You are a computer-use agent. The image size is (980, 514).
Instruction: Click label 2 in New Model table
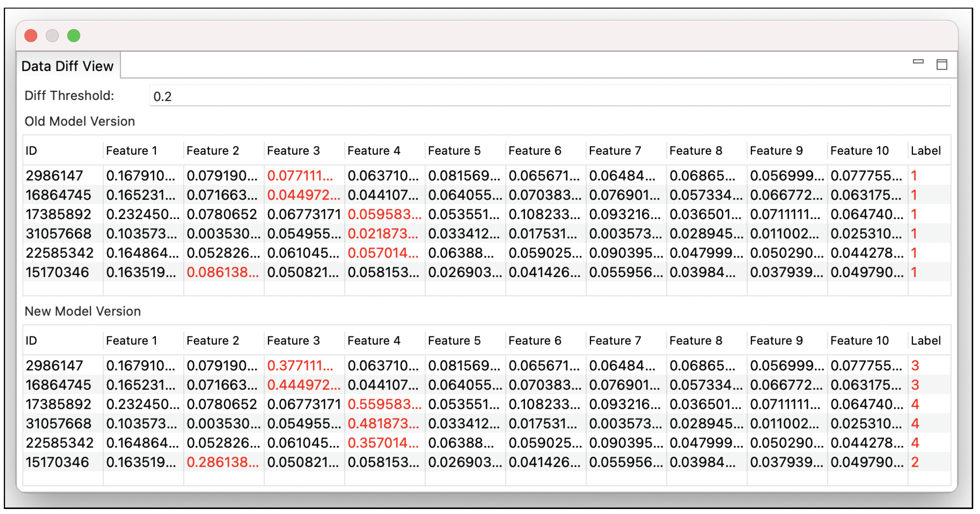[915, 462]
